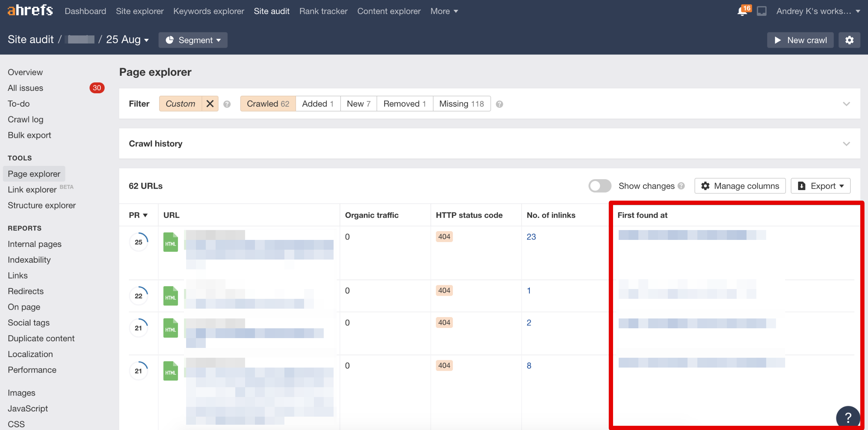
Task: Start a New crawl
Action: (x=800, y=40)
